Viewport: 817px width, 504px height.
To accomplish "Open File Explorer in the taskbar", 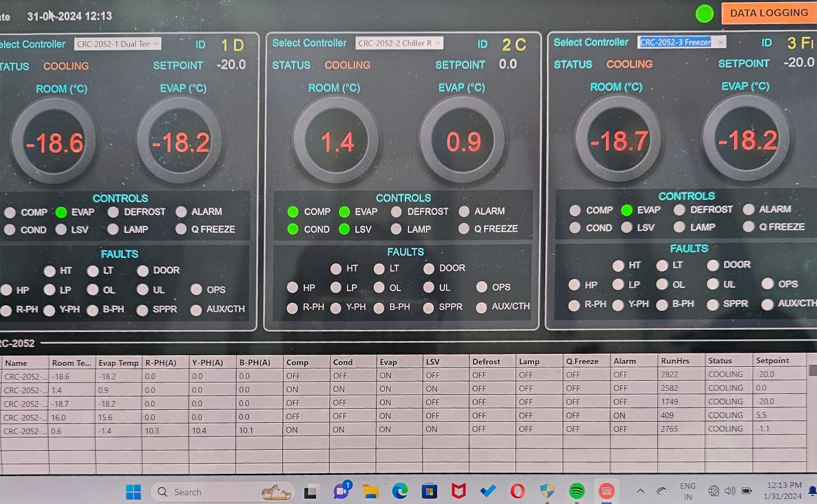I will (x=370, y=492).
